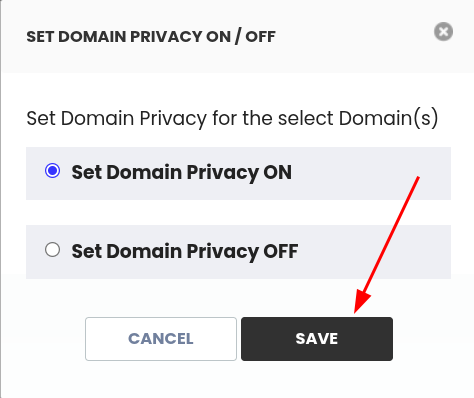The height and width of the screenshot is (398, 474).
Task: Select the Set Domain Privacy OFF radio button
Action: click(52, 250)
